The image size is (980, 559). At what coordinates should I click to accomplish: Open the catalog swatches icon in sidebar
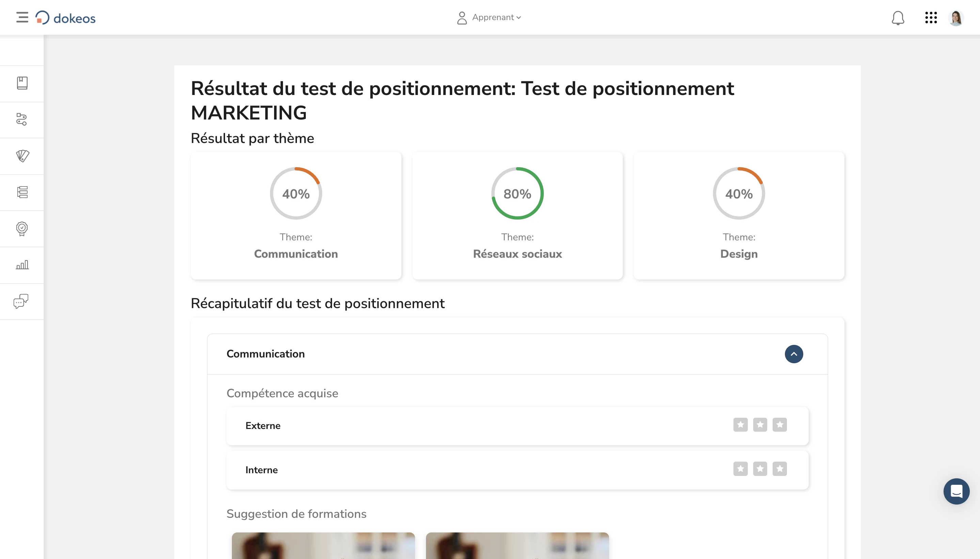[x=21, y=156]
